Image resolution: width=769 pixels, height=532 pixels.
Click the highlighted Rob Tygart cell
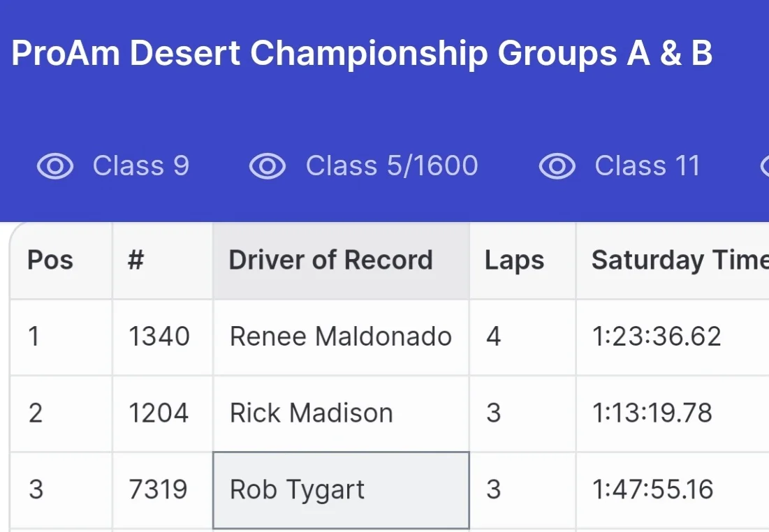(x=298, y=489)
